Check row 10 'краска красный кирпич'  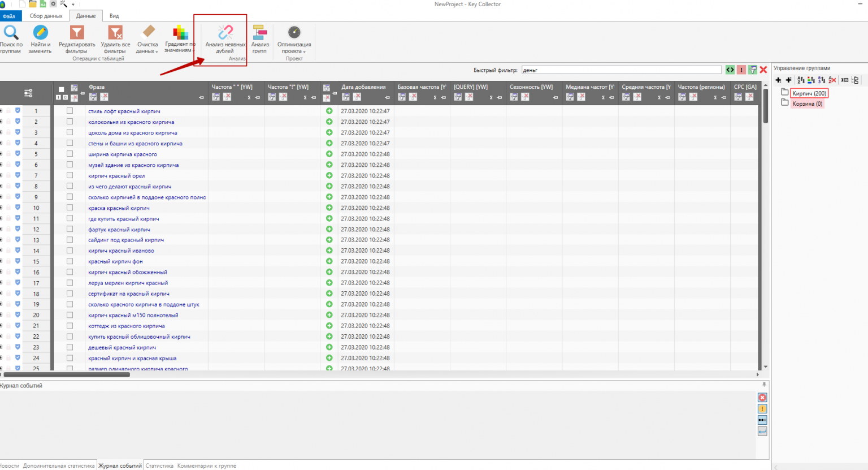70,208
